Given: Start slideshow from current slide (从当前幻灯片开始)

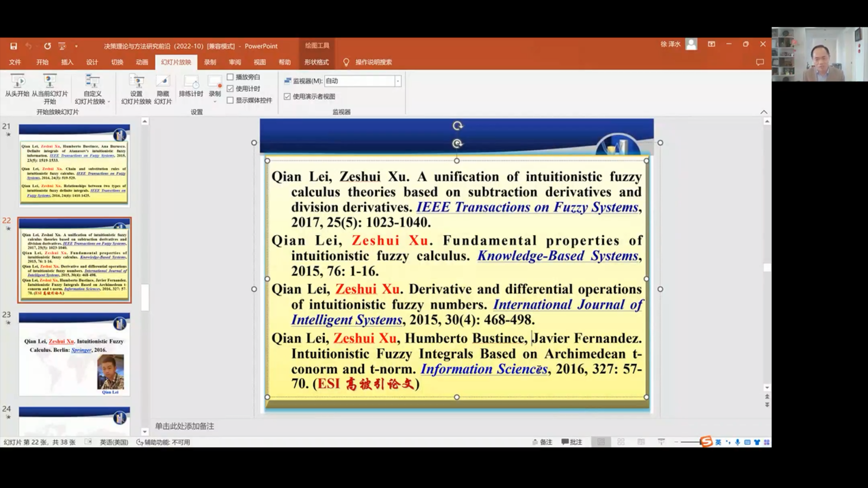Looking at the screenshot, I should point(50,89).
